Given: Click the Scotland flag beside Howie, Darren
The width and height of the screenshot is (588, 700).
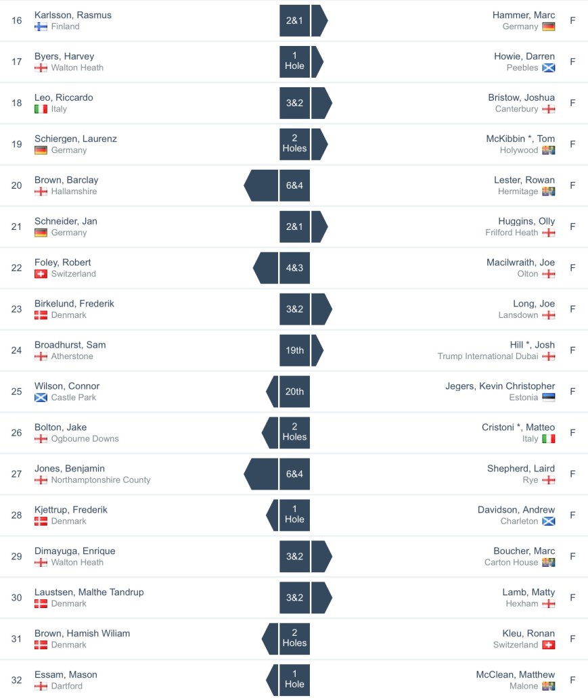Looking at the screenshot, I should 548,68.
